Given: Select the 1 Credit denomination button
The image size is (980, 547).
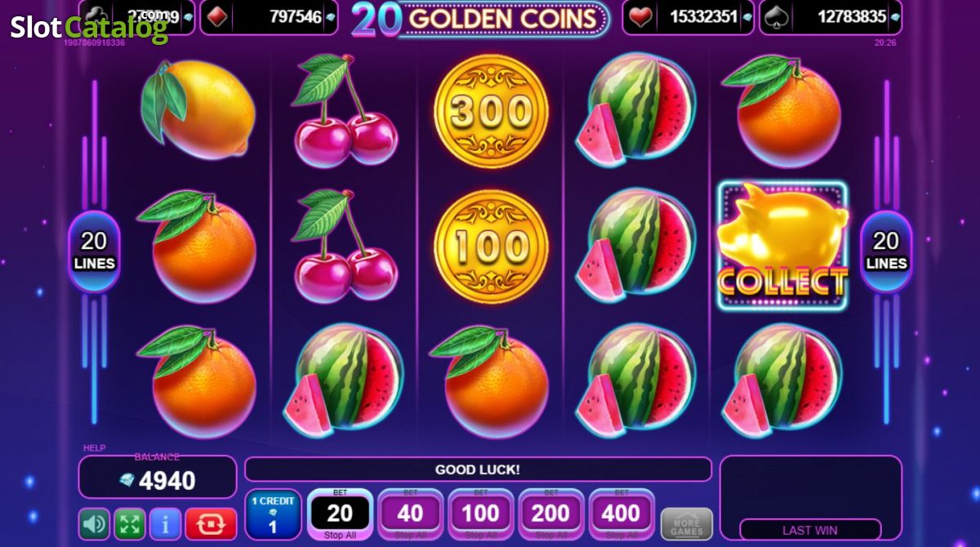Looking at the screenshot, I should click(273, 515).
